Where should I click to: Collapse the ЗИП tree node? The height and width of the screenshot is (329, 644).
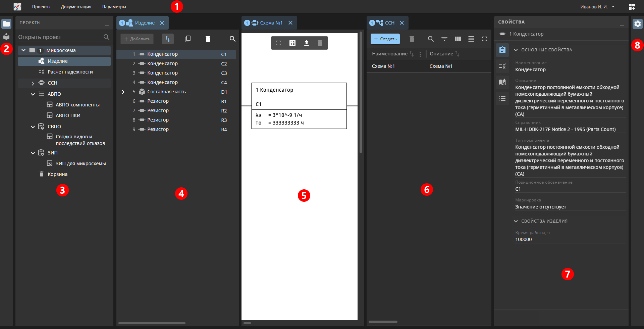coord(33,153)
